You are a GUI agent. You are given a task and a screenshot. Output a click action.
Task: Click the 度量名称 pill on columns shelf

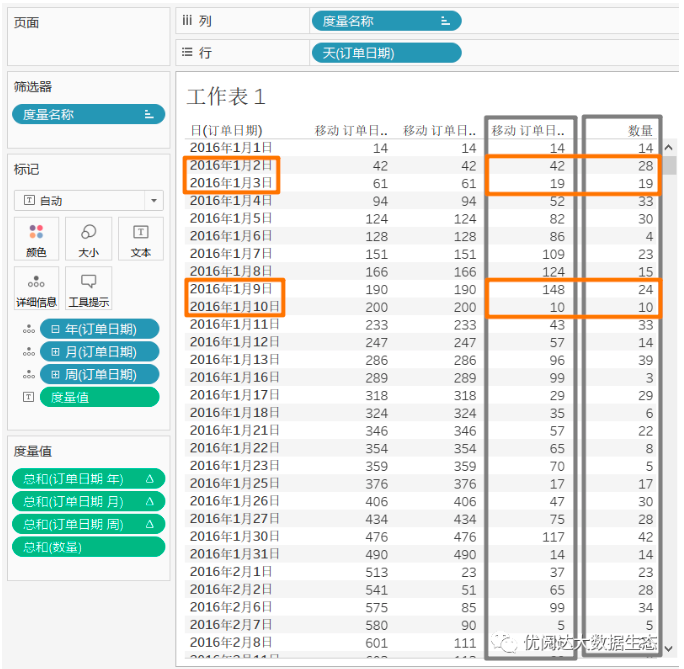pyautogui.click(x=386, y=20)
